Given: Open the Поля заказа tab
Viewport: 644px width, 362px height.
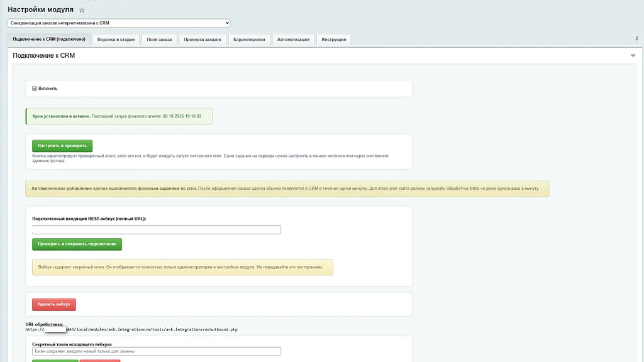Looking at the screenshot, I should [x=159, y=40].
